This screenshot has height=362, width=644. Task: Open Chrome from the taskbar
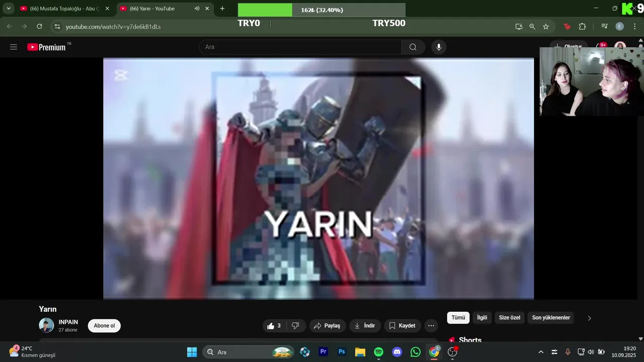[434, 352]
